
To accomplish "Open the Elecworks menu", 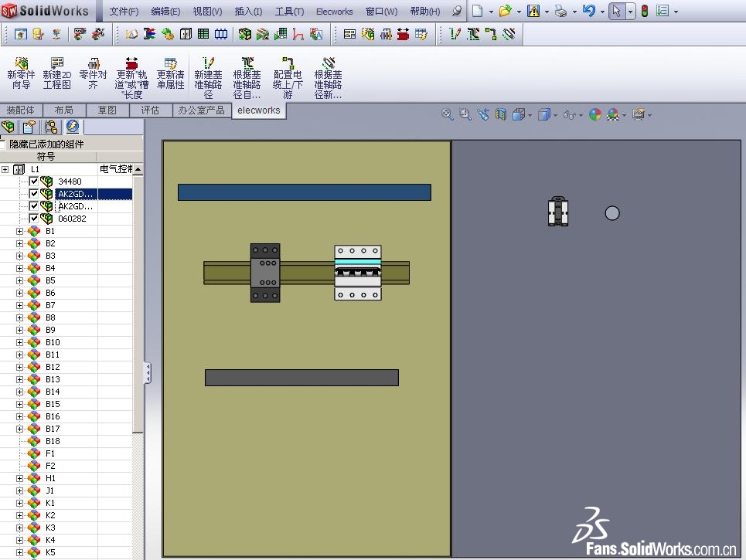I will point(335,12).
